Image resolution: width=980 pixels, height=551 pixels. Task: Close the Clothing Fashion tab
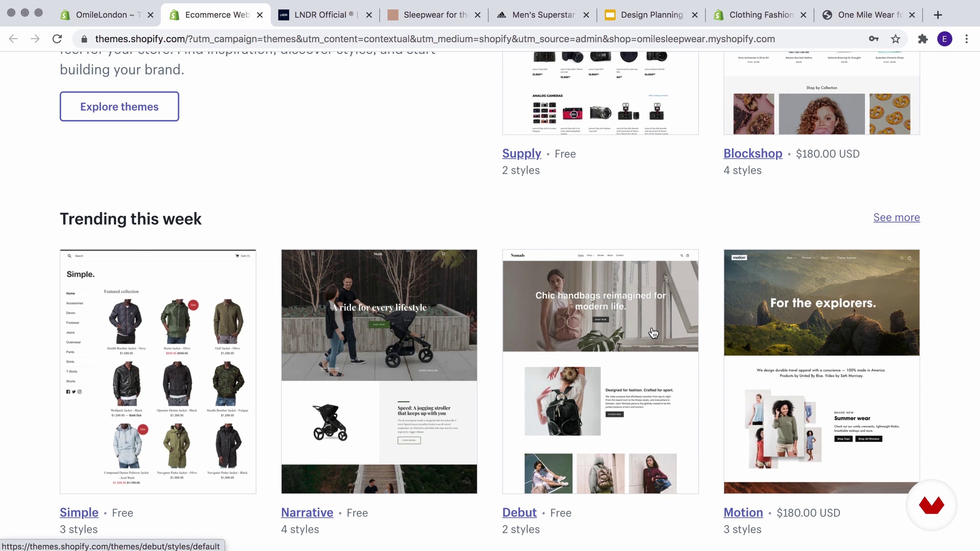[x=803, y=15]
